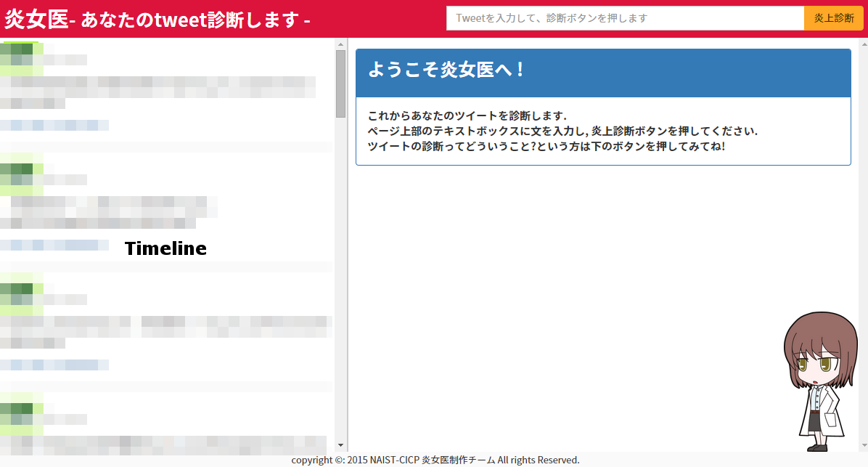Click the Timeline label overlay

click(x=165, y=248)
